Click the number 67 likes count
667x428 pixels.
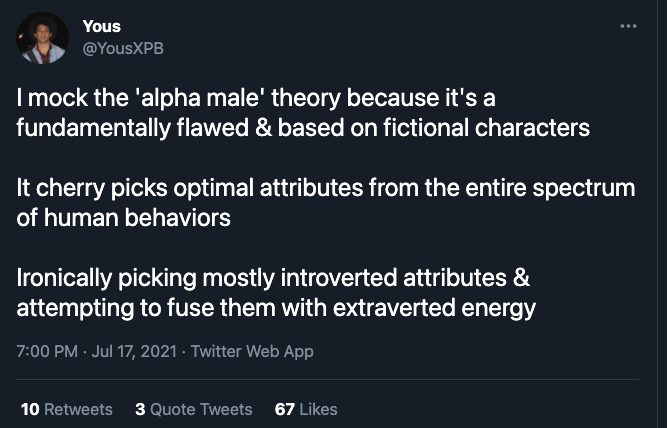coord(285,409)
